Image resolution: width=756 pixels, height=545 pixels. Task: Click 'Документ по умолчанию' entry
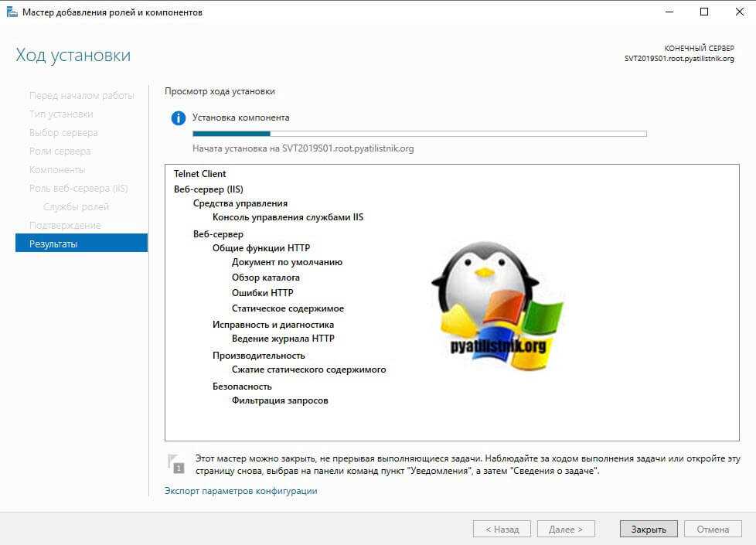(287, 262)
